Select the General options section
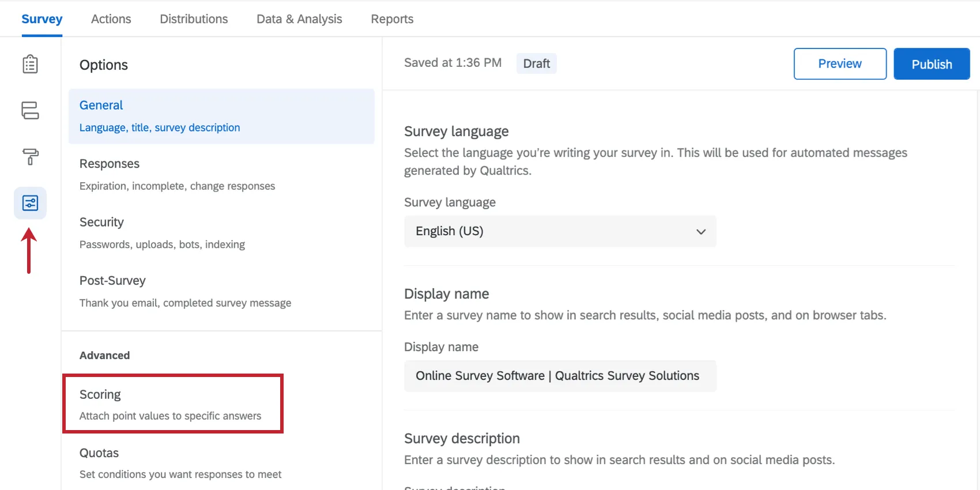 coord(221,116)
